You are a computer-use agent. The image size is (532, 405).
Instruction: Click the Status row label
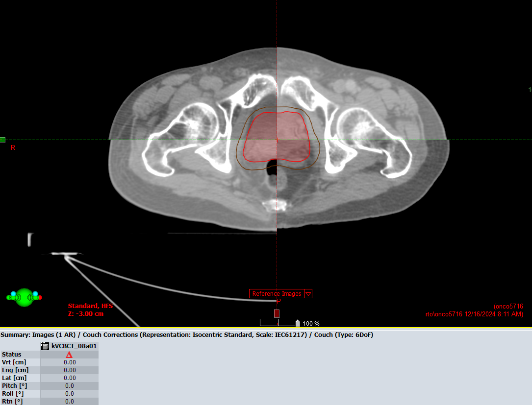[12, 355]
